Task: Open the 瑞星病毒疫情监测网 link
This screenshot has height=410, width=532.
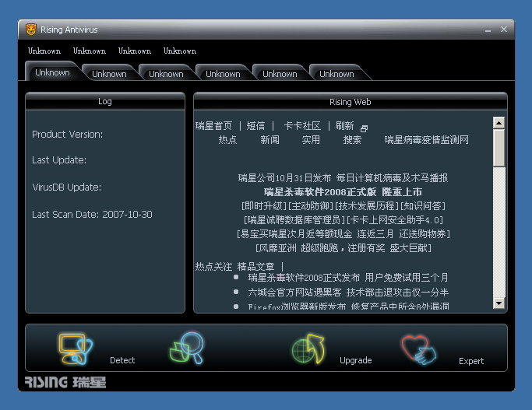Action: tap(427, 139)
